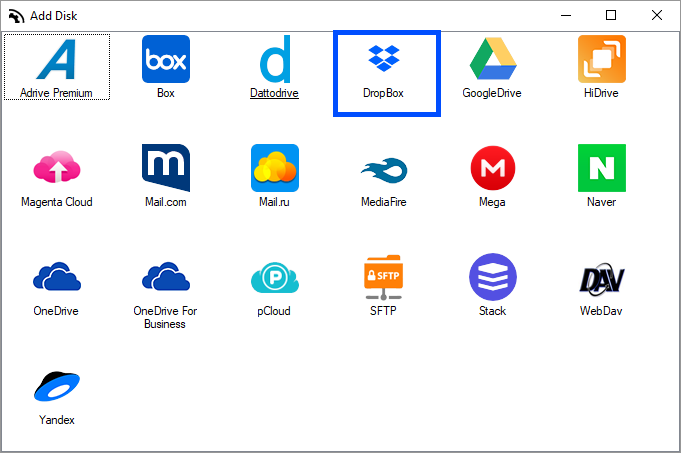Click the 'MediaFire' text label
Image resolution: width=681 pixels, height=453 pixels.
click(x=383, y=202)
